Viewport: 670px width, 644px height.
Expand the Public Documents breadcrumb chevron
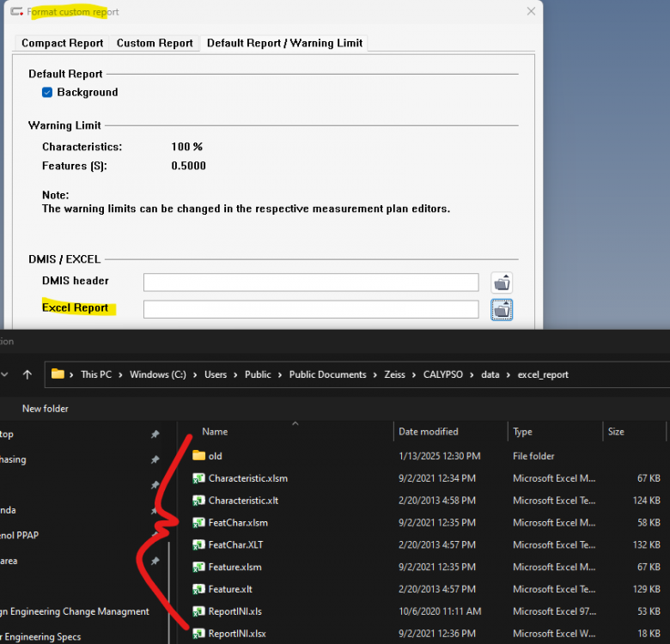(x=371, y=374)
